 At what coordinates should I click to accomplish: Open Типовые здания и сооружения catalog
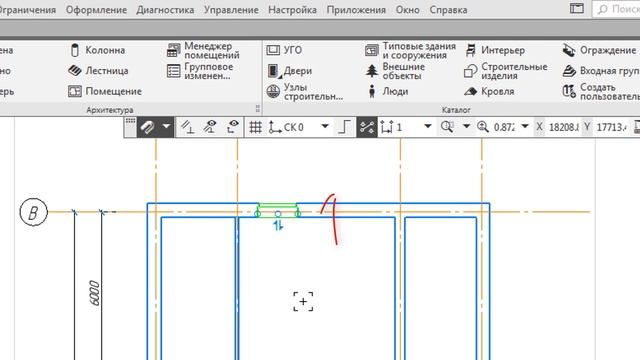pos(410,50)
